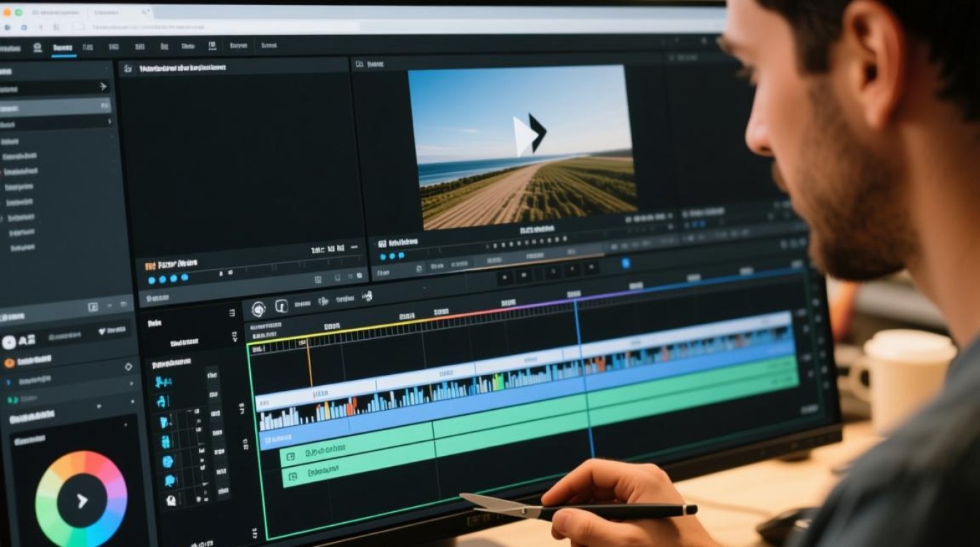Click the diamond icon in the lower left panel
The height and width of the screenshot is (547, 980).
tap(128, 367)
